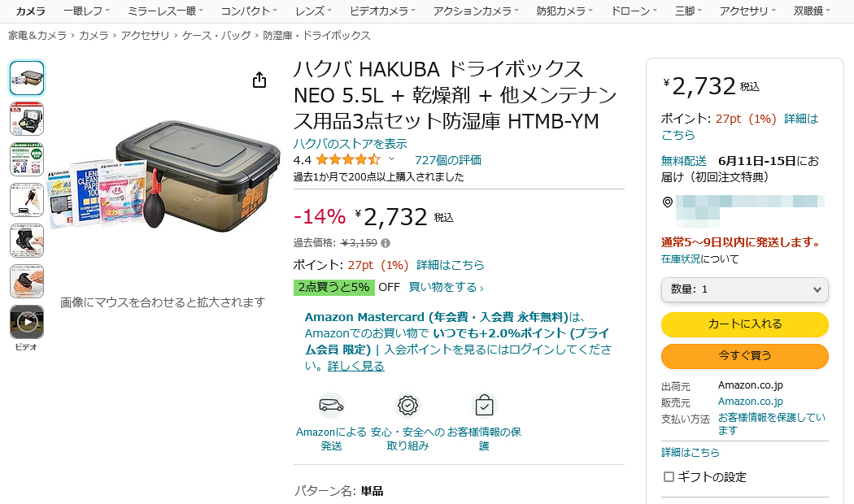Open the ドローン navigation menu
This screenshot has width=854, height=504.
(634, 11)
